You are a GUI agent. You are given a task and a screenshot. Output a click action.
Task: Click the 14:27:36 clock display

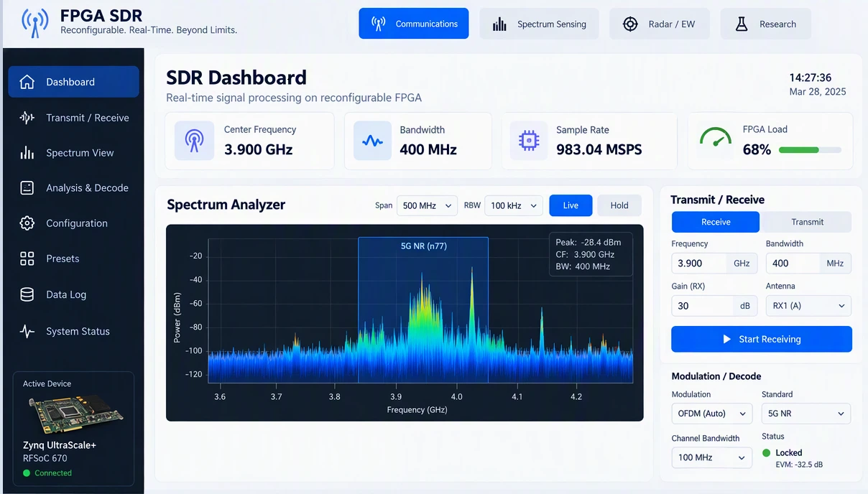click(810, 78)
